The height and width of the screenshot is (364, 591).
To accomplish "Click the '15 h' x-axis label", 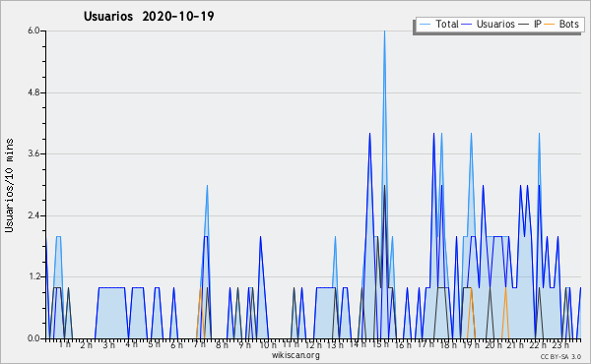I will tap(380, 344).
